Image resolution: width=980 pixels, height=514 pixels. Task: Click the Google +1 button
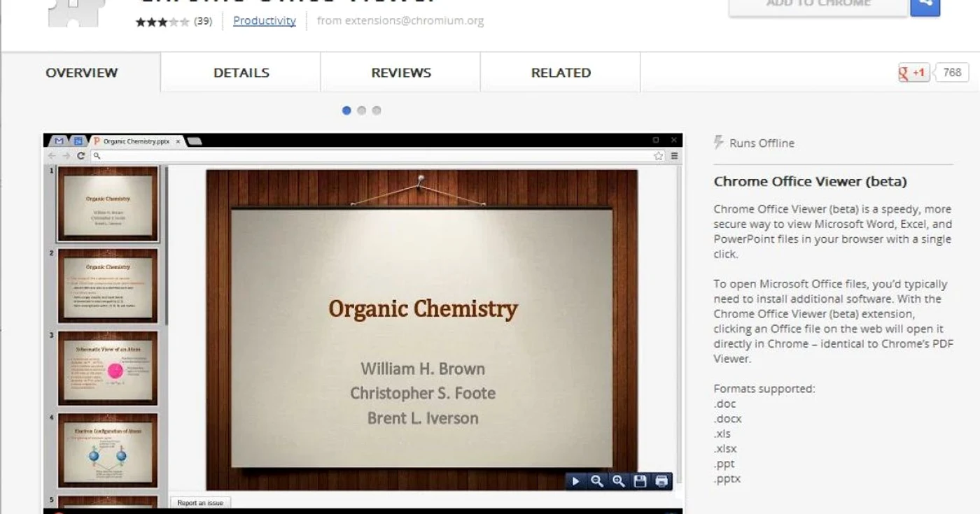click(914, 73)
